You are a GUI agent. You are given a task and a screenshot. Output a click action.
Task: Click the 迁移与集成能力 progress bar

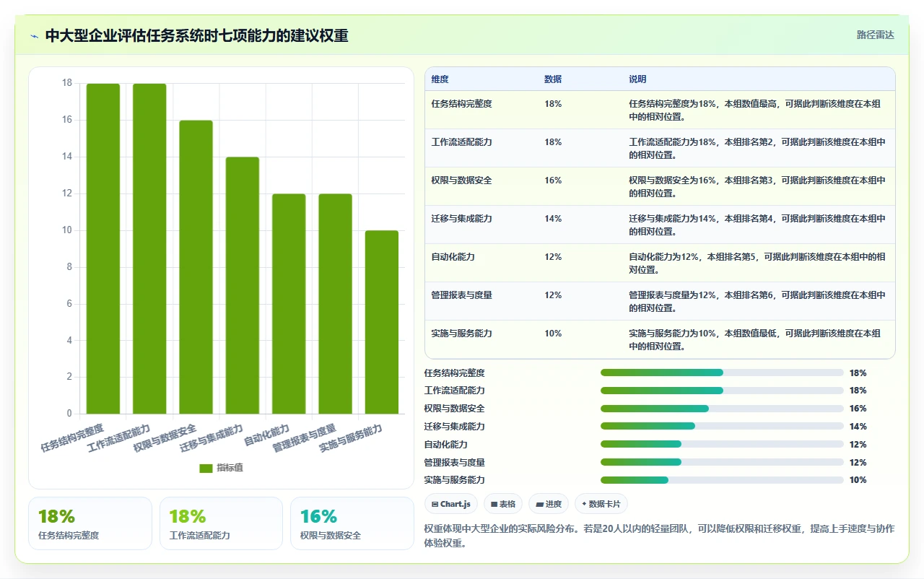(722, 426)
